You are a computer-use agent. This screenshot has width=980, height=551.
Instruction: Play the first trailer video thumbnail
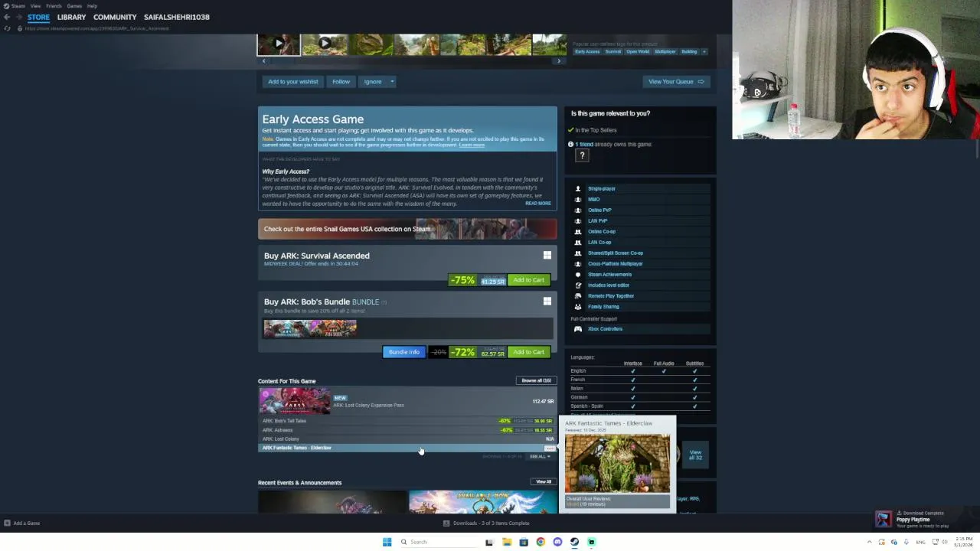279,44
